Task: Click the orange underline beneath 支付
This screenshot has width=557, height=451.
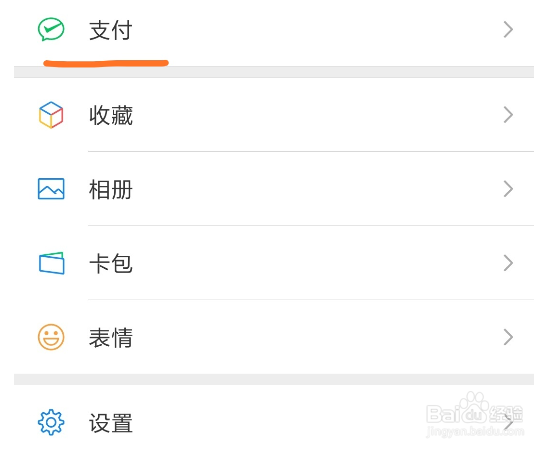Action: [106, 63]
